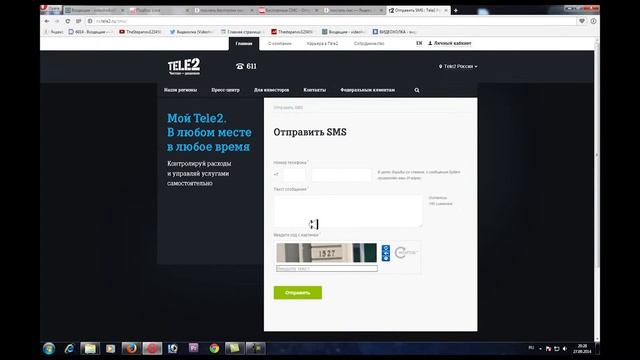
Task: Click the Мой Tele2 promo heading
Action: click(x=209, y=132)
